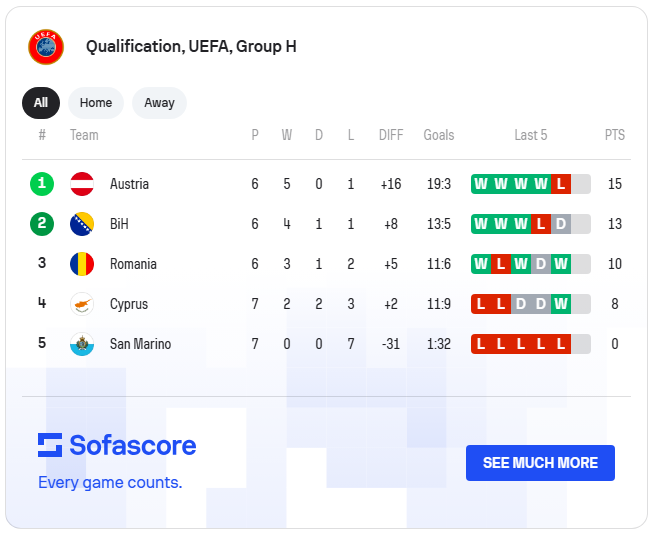Switch to the Away standings tab
Screen dimensions: 650x540
159,103
